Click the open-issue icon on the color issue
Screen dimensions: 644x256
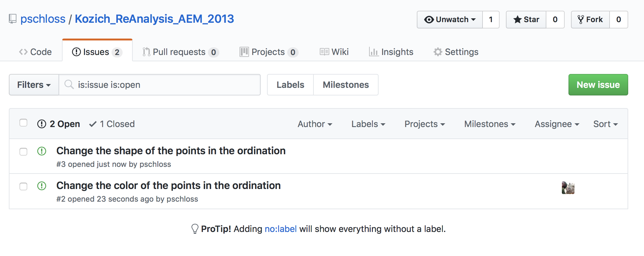42,186
